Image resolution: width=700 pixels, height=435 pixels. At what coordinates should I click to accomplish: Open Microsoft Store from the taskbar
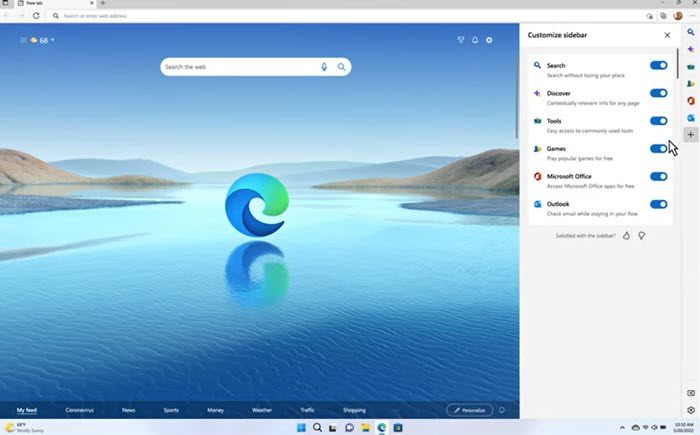point(398,427)
